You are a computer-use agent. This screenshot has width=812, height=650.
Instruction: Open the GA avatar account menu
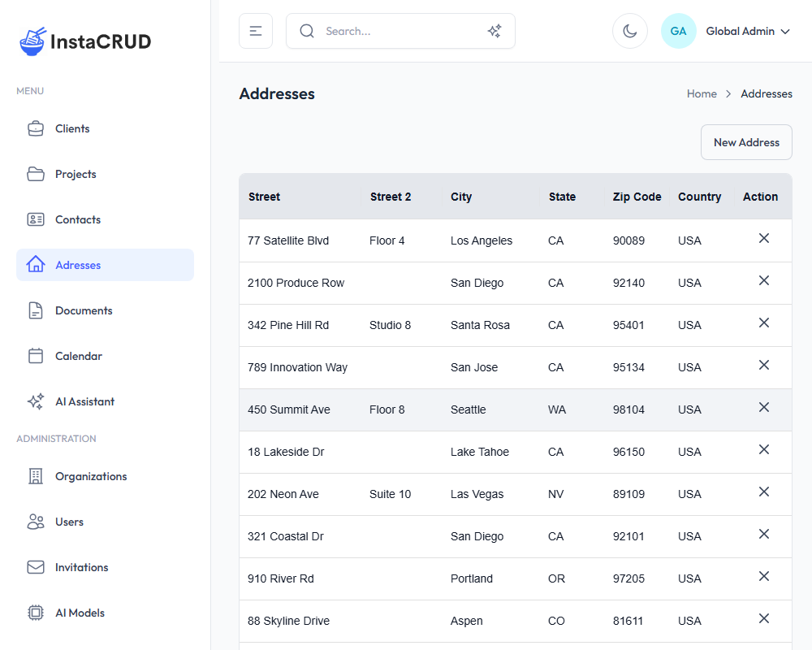pyautogui.click(x=678, y=31)
